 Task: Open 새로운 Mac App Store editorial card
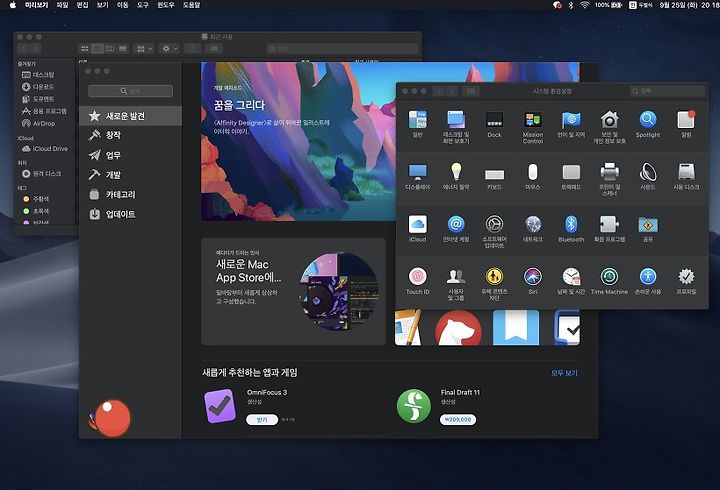coord(293,291)
